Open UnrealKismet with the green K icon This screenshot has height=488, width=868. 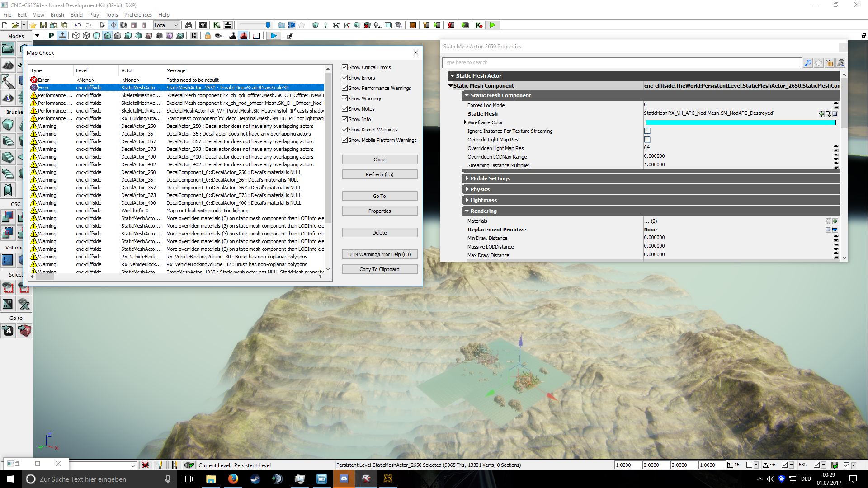pos(217,25)
